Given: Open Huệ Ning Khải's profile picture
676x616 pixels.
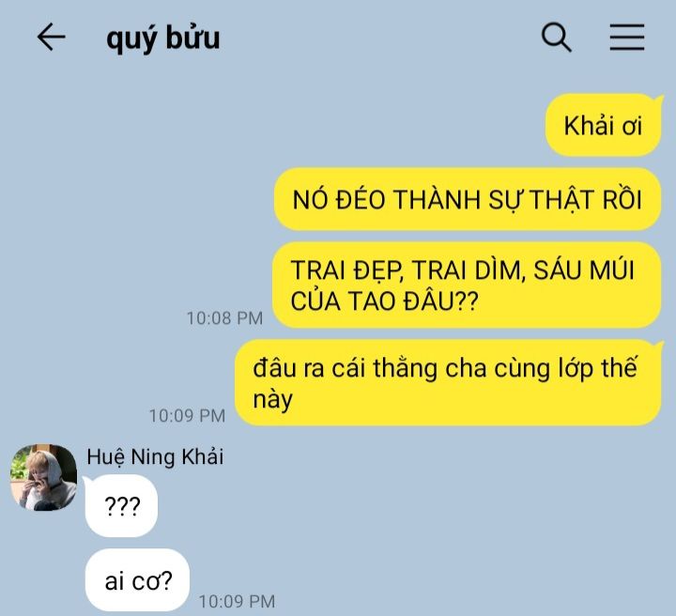Looking at the screenshot, I should 43,478.
